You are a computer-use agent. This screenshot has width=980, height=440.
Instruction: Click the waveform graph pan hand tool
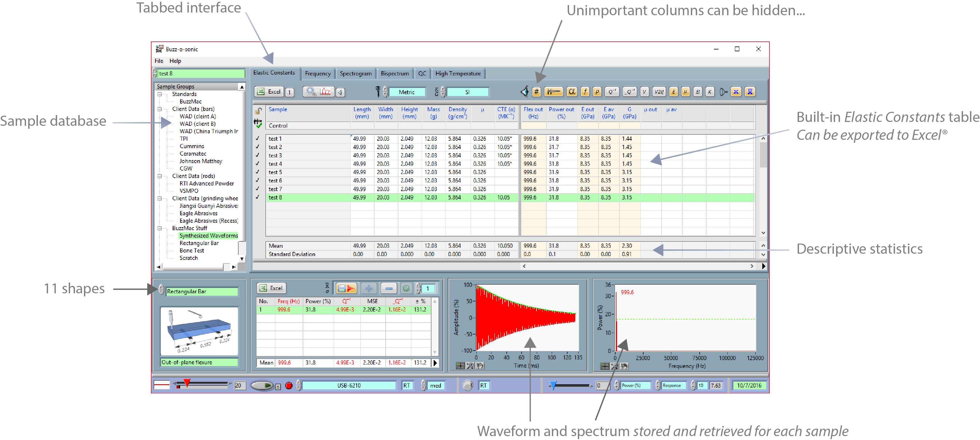(x=480, y=366)
